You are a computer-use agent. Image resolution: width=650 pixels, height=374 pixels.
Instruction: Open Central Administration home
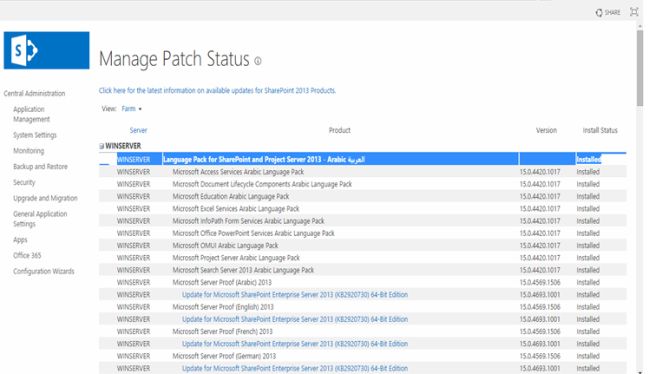coord(34,93)
